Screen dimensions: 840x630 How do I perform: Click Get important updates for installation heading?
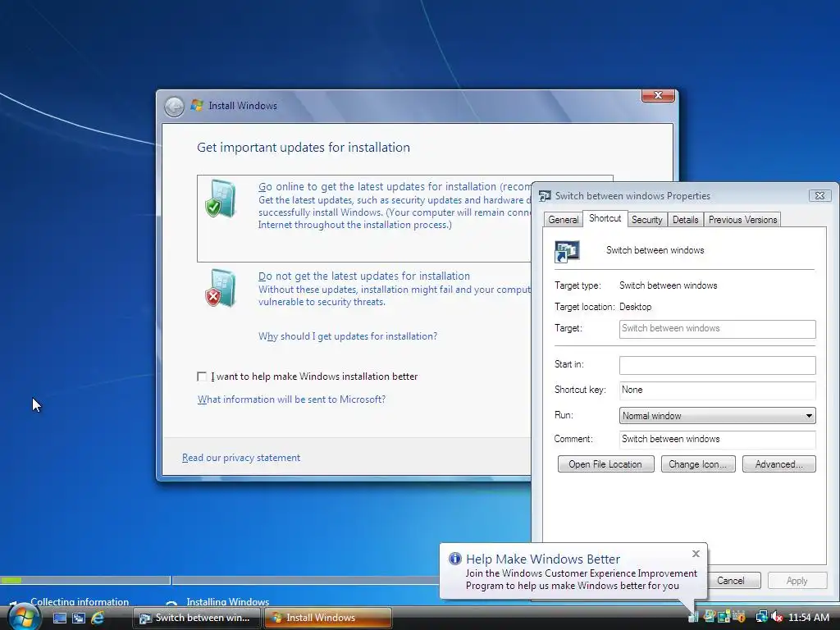[304, 148]
